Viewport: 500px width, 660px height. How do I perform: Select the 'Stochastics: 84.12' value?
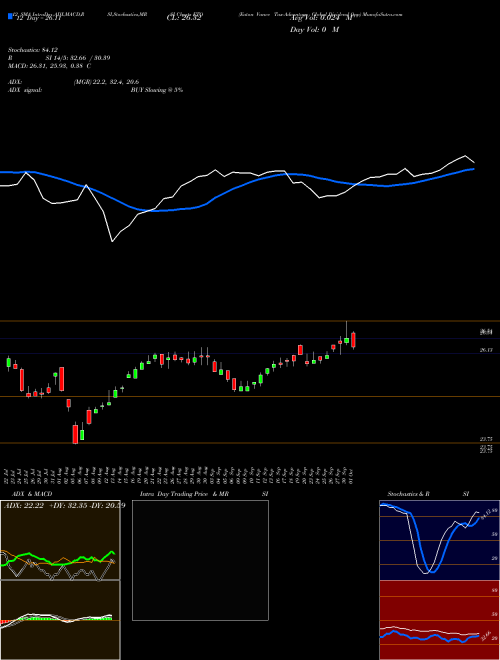32,50
